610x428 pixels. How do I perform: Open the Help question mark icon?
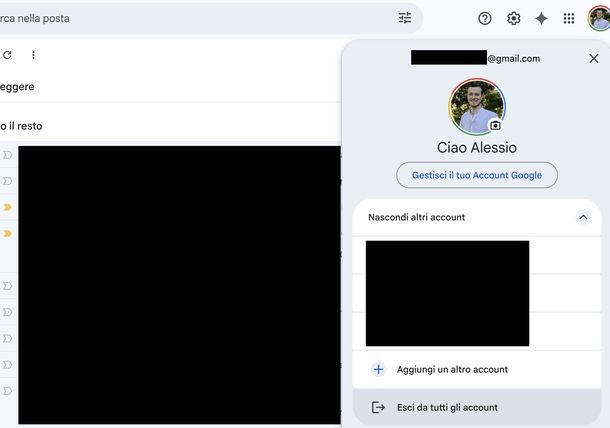(x=485, y=18)
